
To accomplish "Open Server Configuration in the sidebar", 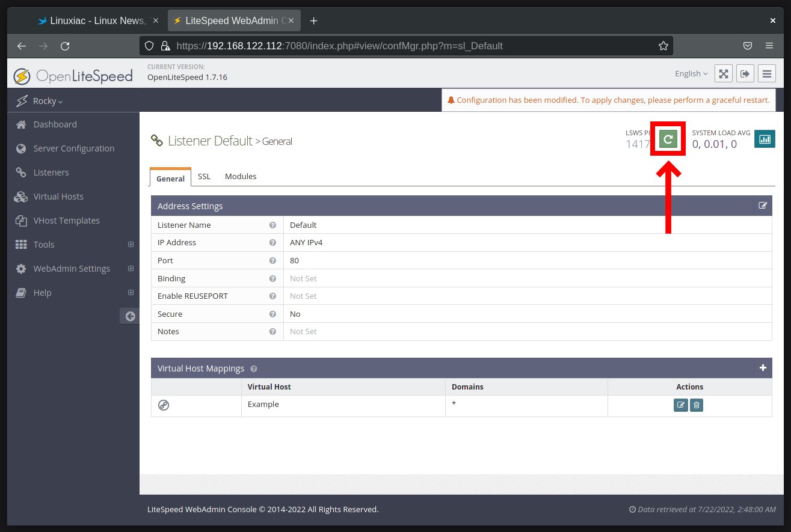I will coord(73,148).
